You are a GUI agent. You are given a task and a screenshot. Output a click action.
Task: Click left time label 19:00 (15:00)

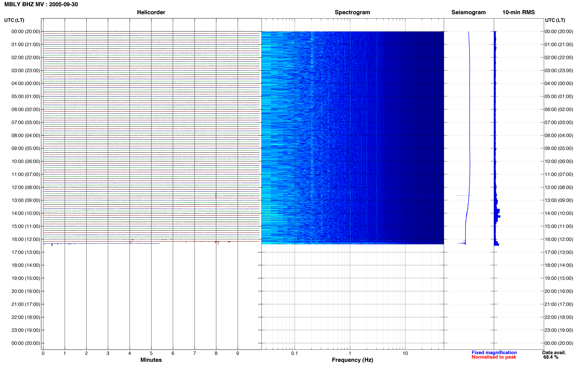tap(26, 278)
